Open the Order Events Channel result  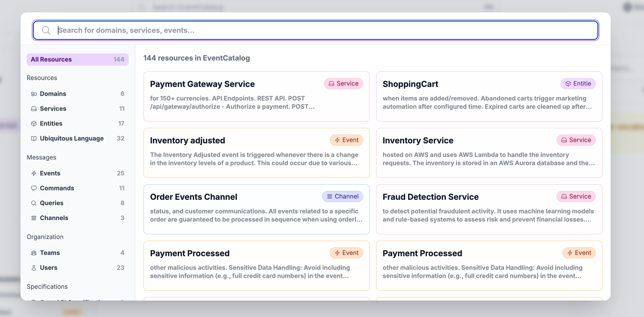tap(256, 210)
